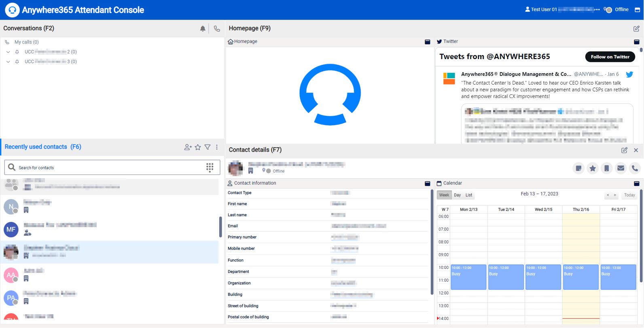Open the add contact icon
Image resolution: width=644 pixels, height=328 pixels.
click(188, 147)
